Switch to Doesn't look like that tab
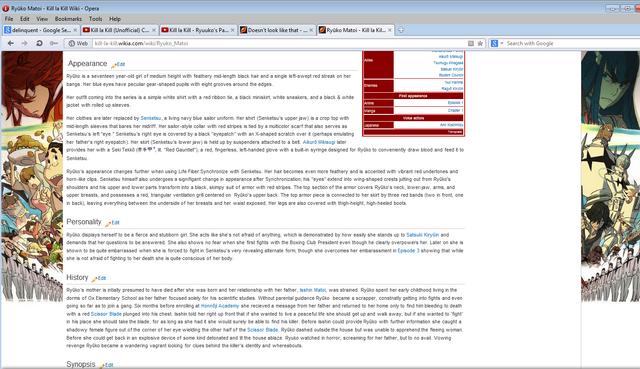 point(276,30)
